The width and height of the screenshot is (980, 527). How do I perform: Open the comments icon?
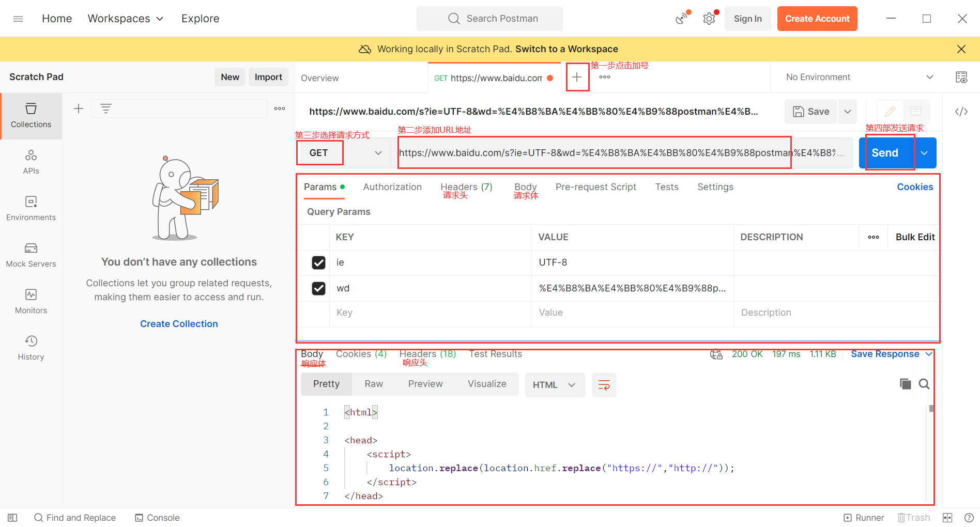pos(916,112)
